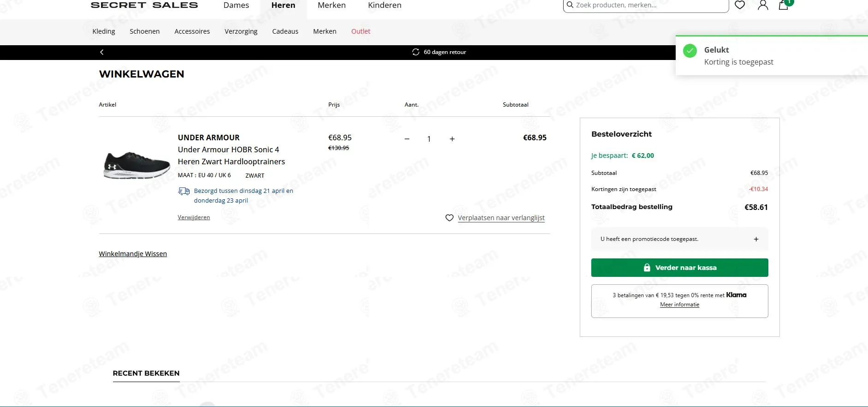Expand the promotiecode section plus sign

click(x=756, y=239)
